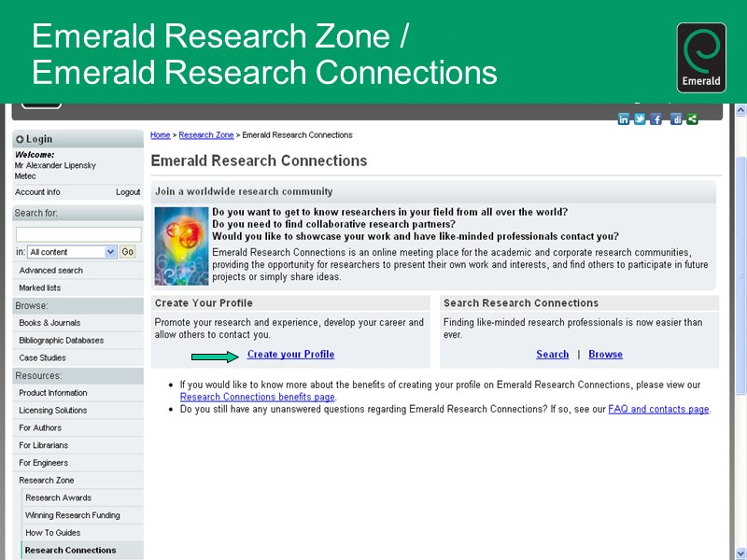
Task: Click the Emerald logo in the header
Action: click(700, 56)
